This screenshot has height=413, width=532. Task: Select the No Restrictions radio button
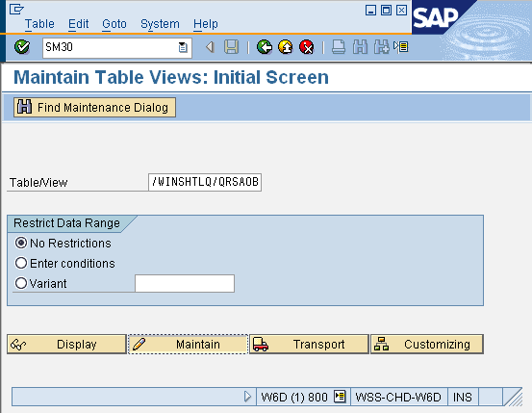[x=21, y=243]
